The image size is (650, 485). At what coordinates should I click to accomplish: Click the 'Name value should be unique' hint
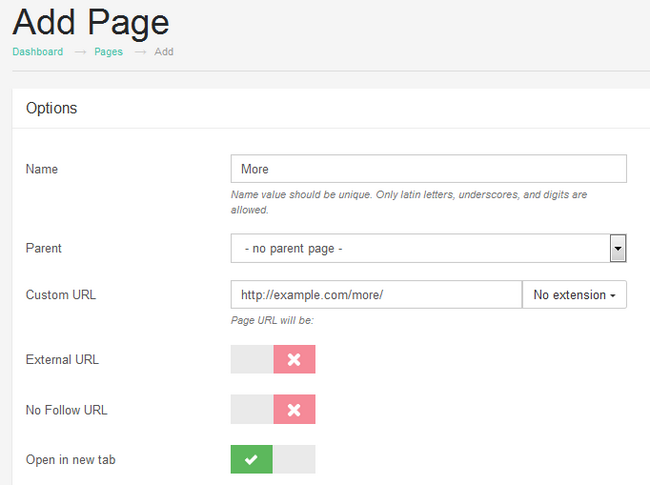(x=409, y=202)
